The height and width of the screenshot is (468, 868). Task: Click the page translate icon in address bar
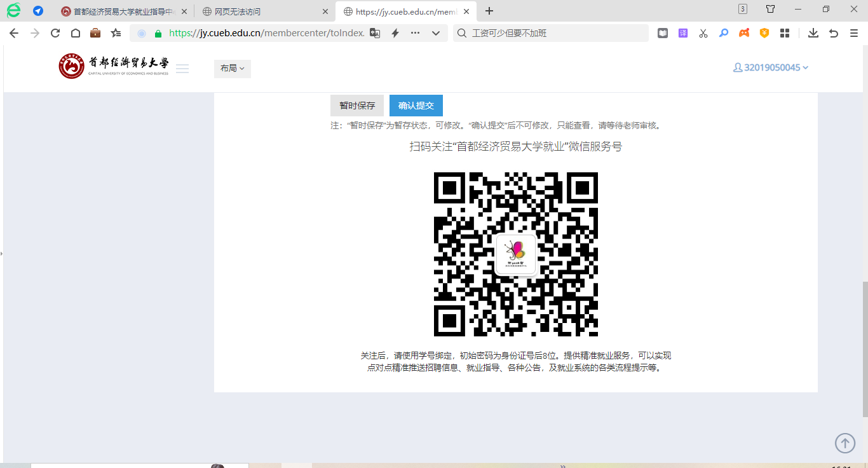pos(375,33)
